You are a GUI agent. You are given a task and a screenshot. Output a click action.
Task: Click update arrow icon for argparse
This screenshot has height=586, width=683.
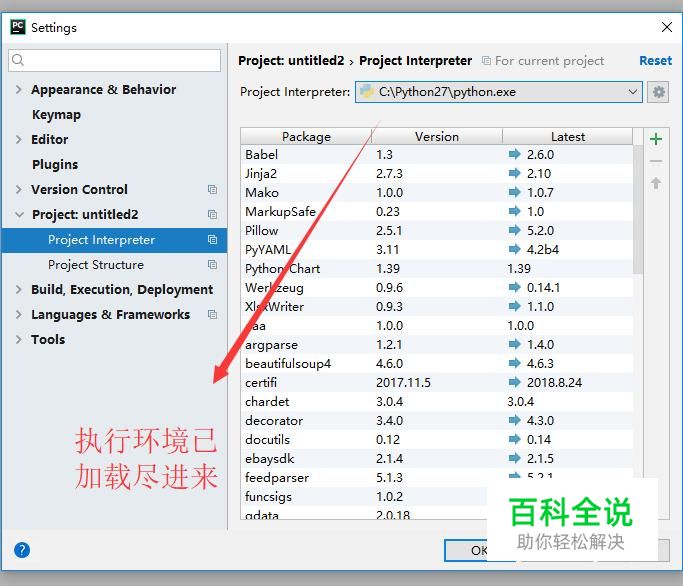(x=514, y=344)
